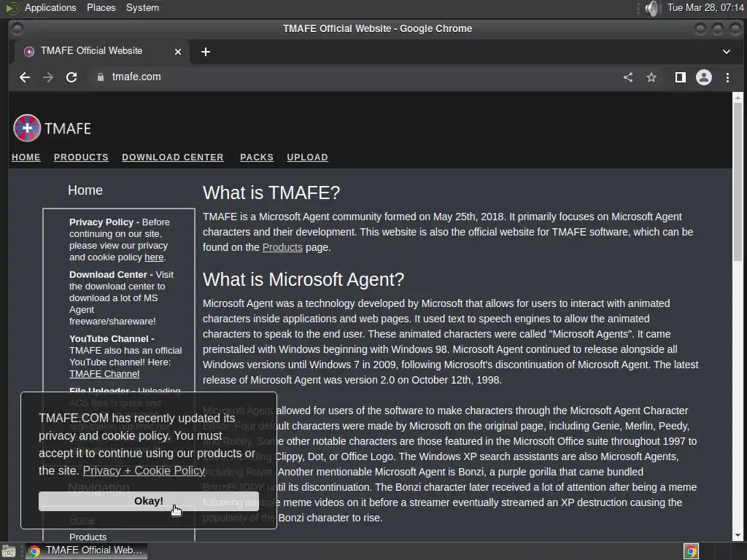Click the scrollbar up arrow
The width and height of the screenshot is (747, 560).
(738, 97)
